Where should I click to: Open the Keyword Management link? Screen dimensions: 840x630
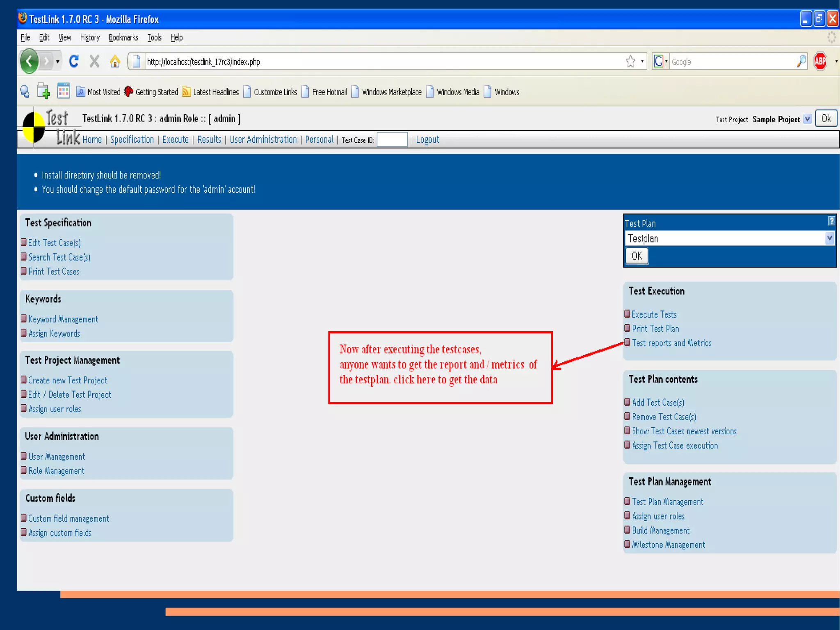coord(63,319)
